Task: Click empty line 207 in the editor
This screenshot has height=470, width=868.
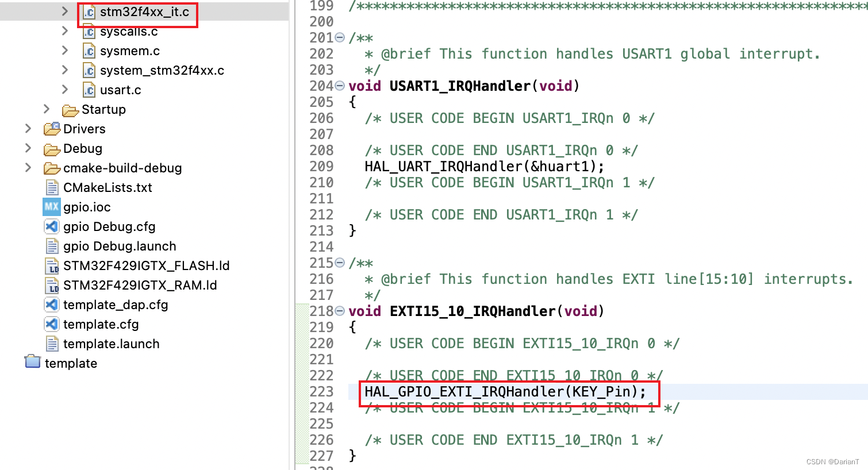Action: (x=608, y=134)
